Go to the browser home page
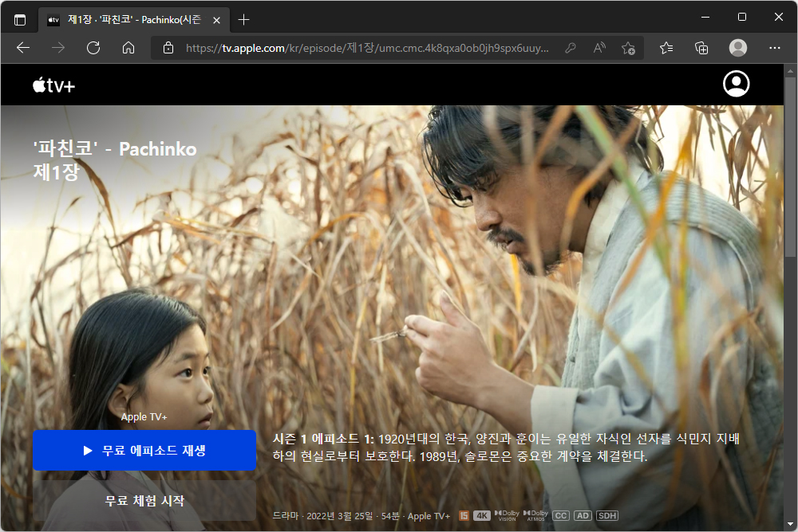The image size is (798, 532). (x=128, y=48)
